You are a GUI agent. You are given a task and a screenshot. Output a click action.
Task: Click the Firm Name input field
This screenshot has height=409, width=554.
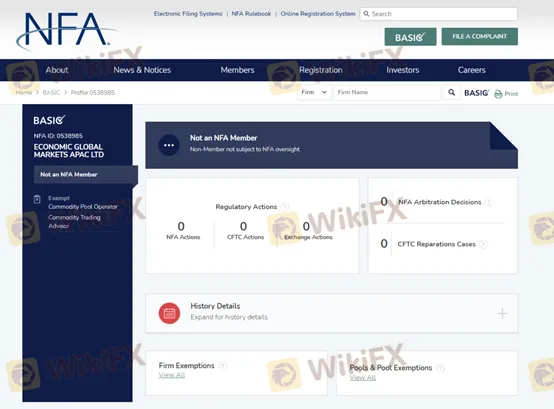coord(388,93)
